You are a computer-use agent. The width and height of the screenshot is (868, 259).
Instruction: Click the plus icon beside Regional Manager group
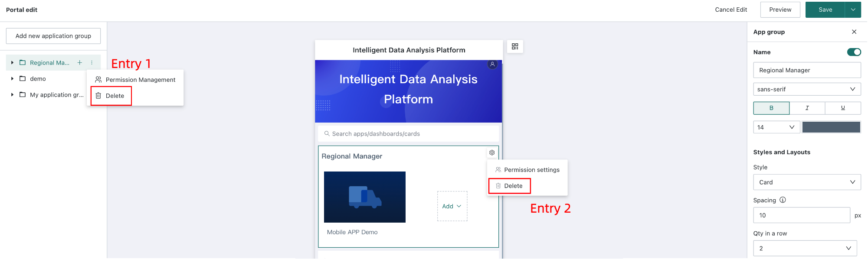(x=80, y=63)
